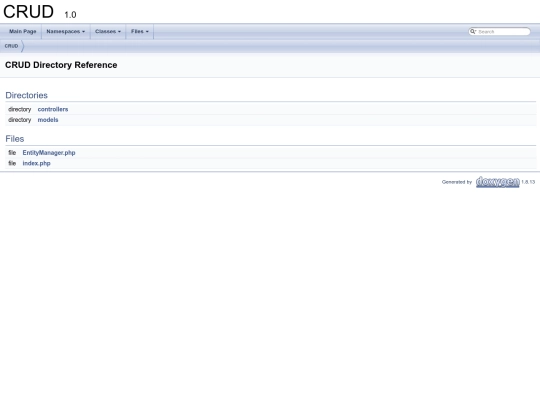Click the Files section heading
The height and width of the screenshot is (405, 540).
tap(15, 139)
